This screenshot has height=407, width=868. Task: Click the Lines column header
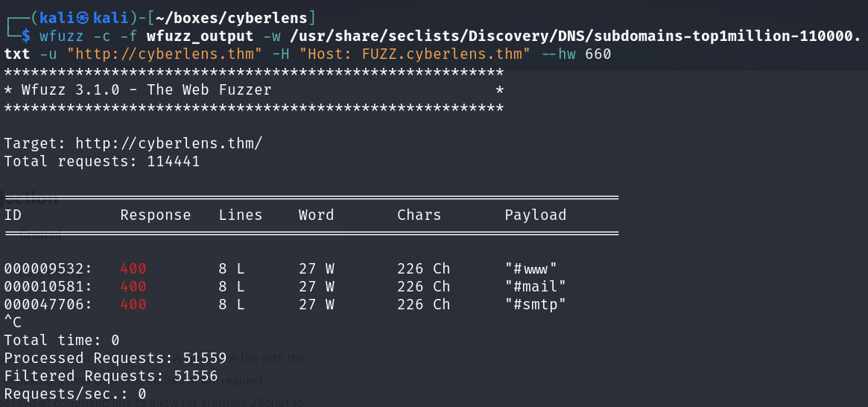241,215
